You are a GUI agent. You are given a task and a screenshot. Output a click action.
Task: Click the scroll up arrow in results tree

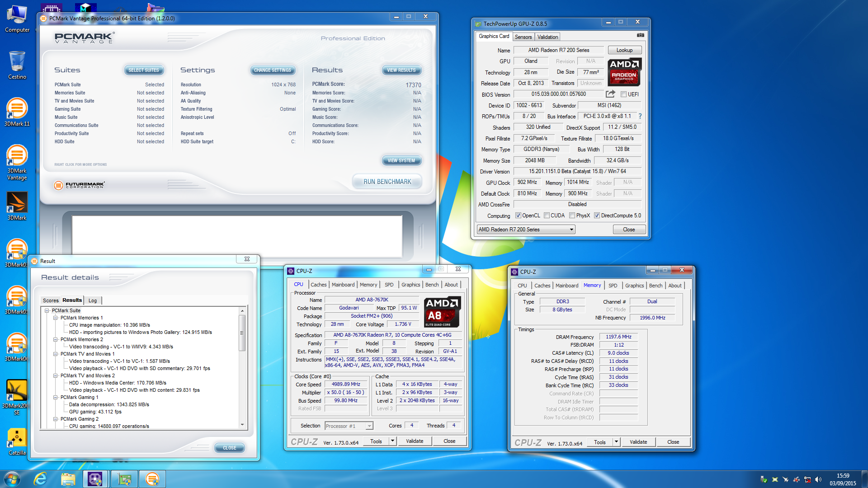coord(242,311)
